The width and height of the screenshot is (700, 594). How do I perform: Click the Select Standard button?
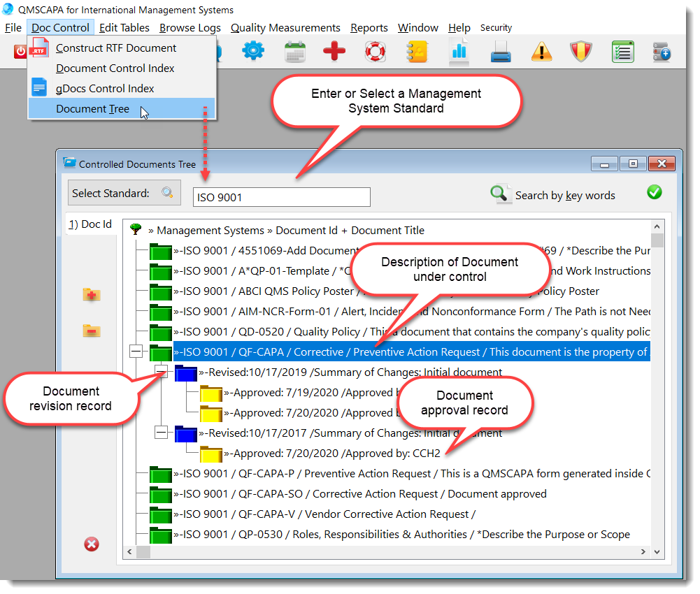tap(124, 193)
